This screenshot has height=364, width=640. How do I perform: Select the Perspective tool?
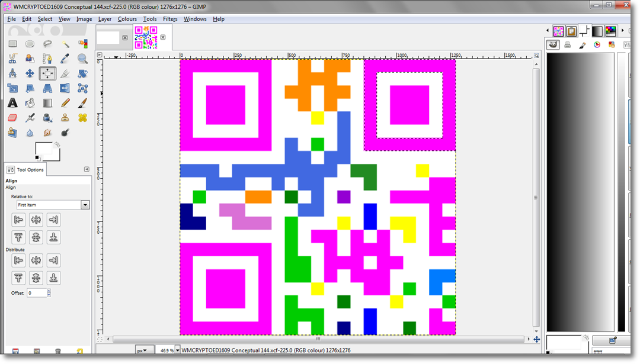47,88
